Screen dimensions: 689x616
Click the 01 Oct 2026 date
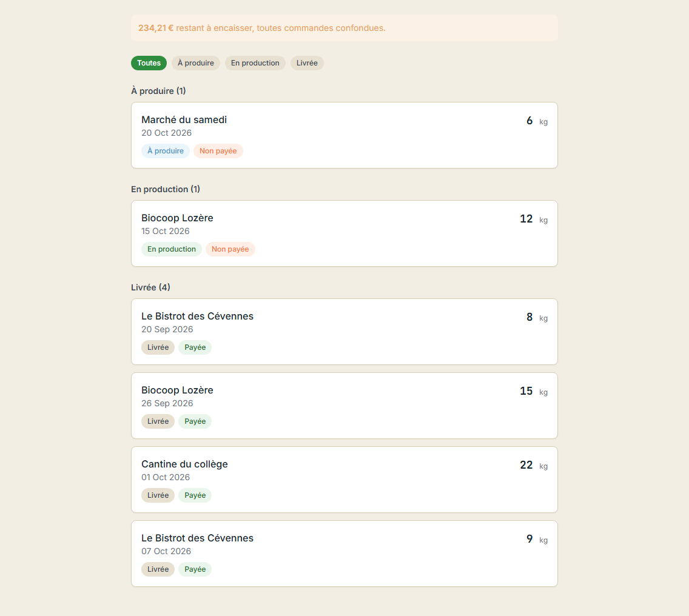tap(166, 477)
